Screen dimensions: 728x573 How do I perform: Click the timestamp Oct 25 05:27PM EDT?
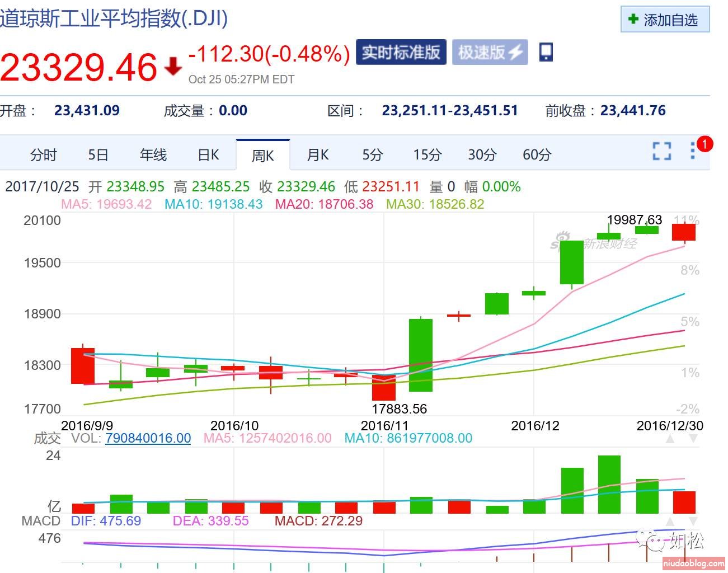(241, 79)
